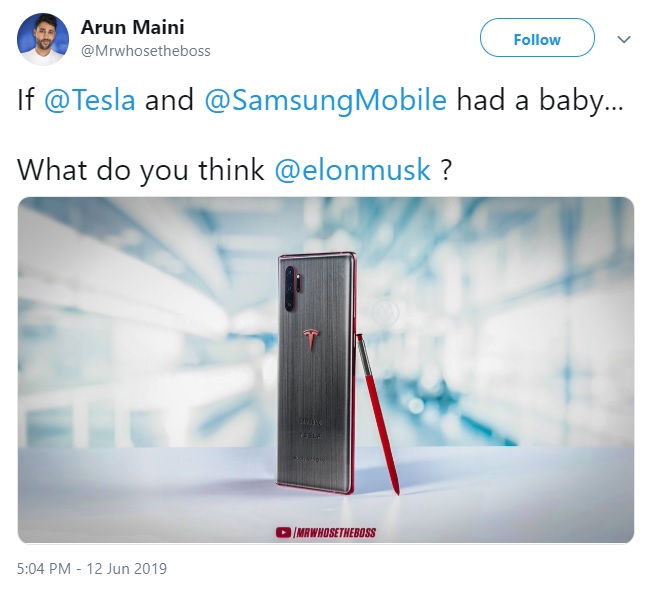The width and height of the screenshot is (662, 590).
Task: Click the MRWHOSETHEBOSS watermark text
Action: [x=335, y=533]
